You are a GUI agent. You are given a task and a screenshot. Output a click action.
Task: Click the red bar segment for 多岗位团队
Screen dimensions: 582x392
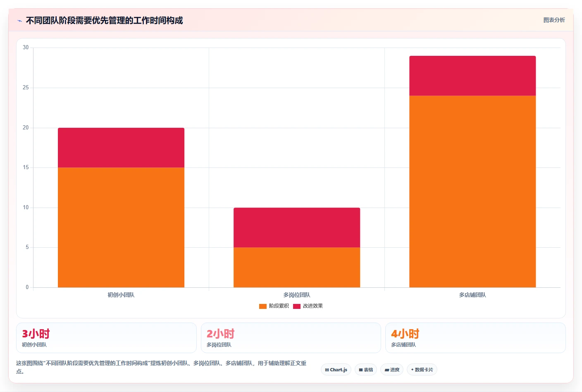[297, 227]
